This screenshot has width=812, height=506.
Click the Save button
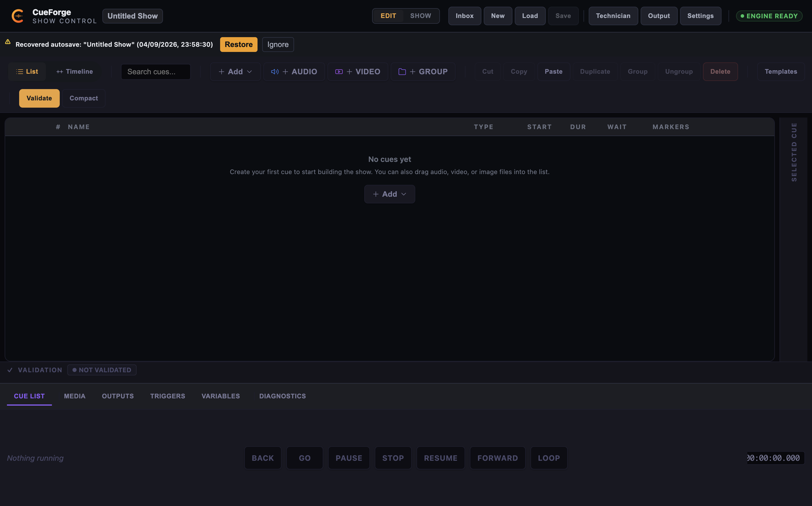tap(563, 16)
